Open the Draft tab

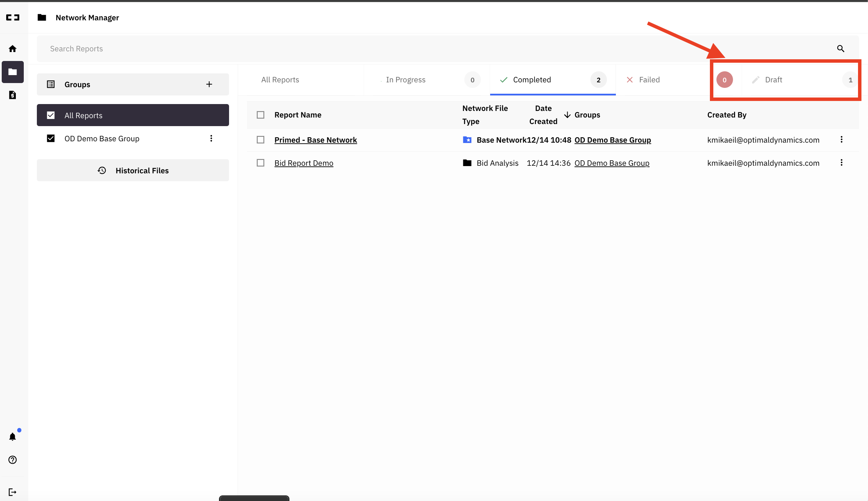774,80
